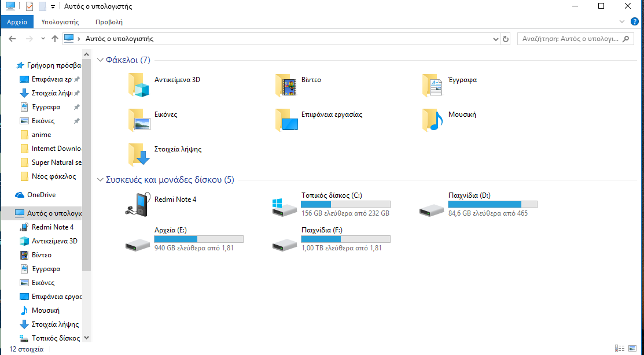The height and width of the screenshot is (355, 644).
Task: Open the recent locations dropdown arrow
Action: coord(43,39)
